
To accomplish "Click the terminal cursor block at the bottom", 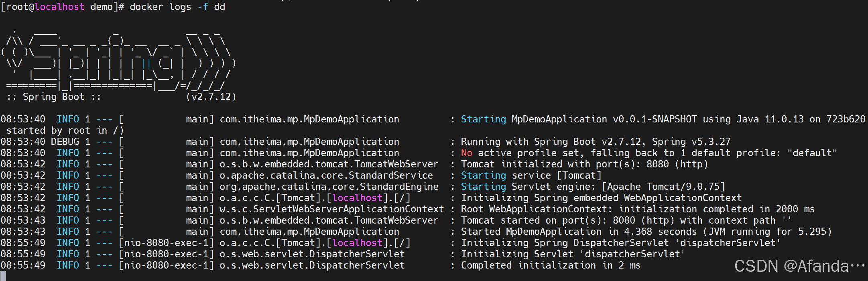I will [x=3, y=276].
